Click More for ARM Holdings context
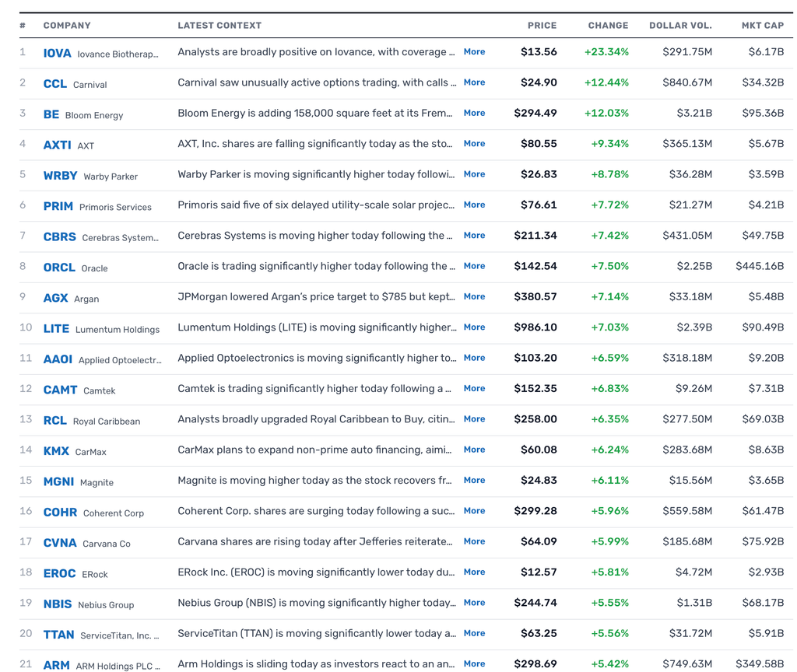 pyautogui.click(x=474, y=663)
